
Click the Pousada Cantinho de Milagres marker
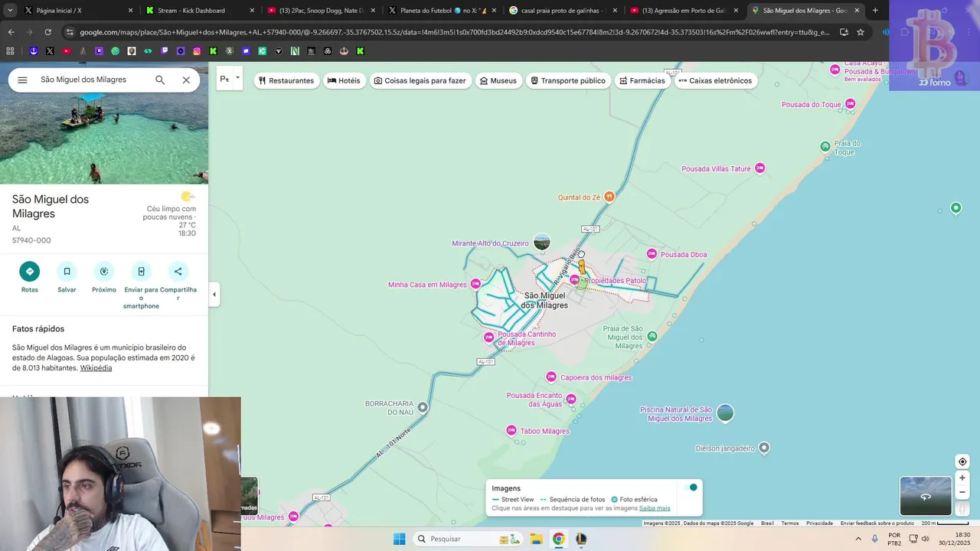click(x=488, y=337)
